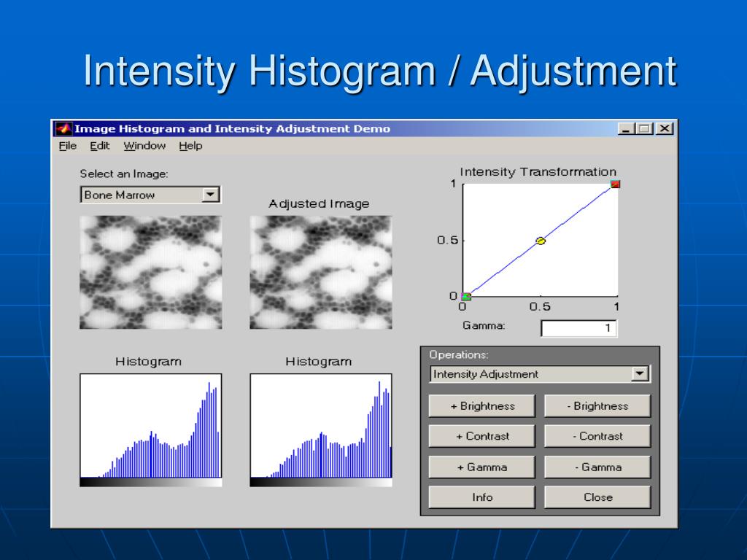Click the MATLAB logo icon in title bar
Viewport: 747px width, 560px height.
pyautogui.click(x=64, y=128)
